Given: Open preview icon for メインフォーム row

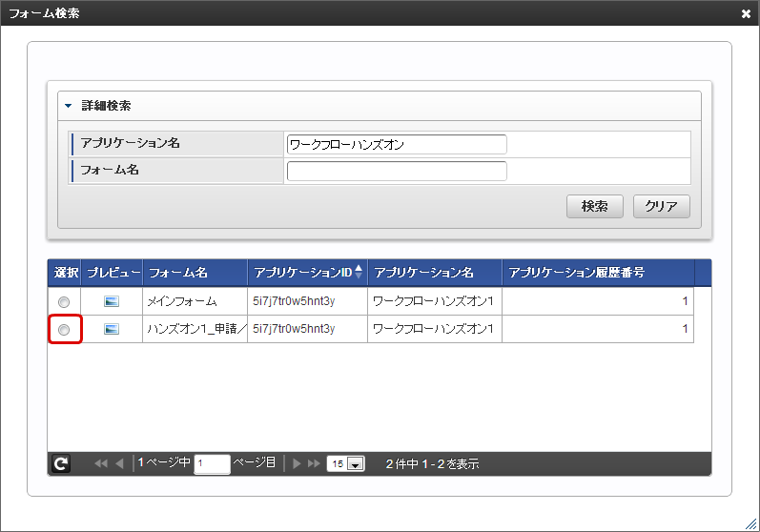Looking at the screenshot, I should (x=112, y=301).
